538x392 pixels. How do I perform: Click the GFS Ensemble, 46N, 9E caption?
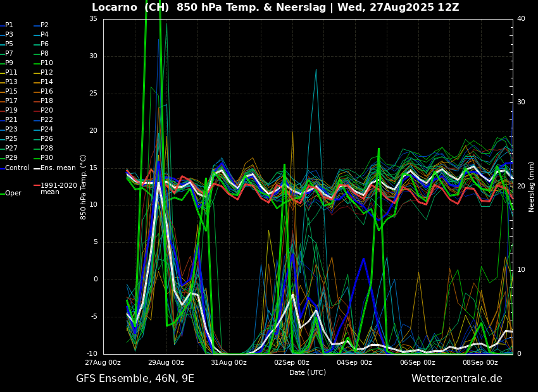click(x=135, y=379)
